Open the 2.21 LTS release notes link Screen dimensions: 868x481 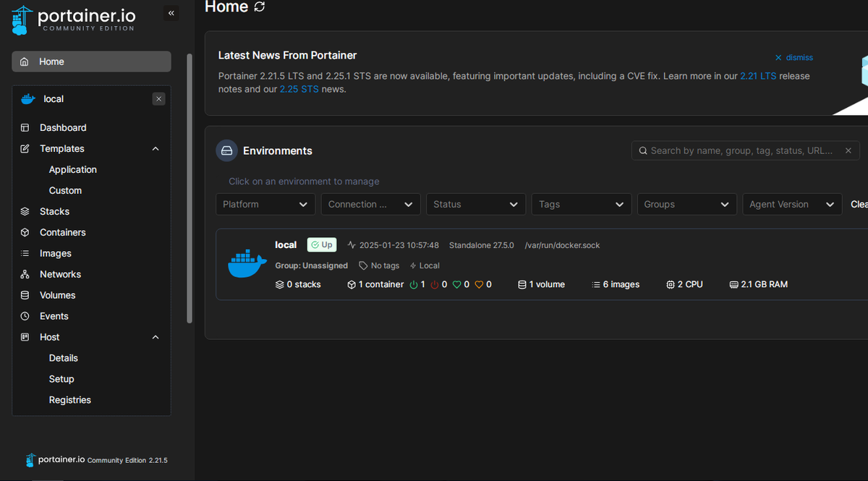(x=758, y=76)
